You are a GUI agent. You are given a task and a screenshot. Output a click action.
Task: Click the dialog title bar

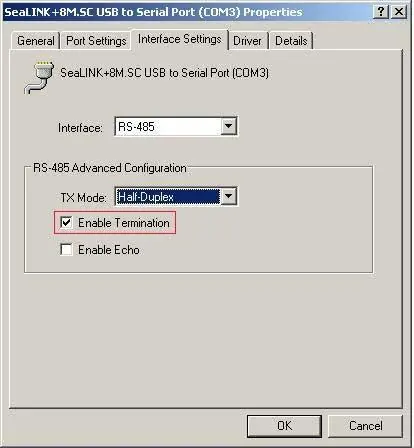click(187, 12)
